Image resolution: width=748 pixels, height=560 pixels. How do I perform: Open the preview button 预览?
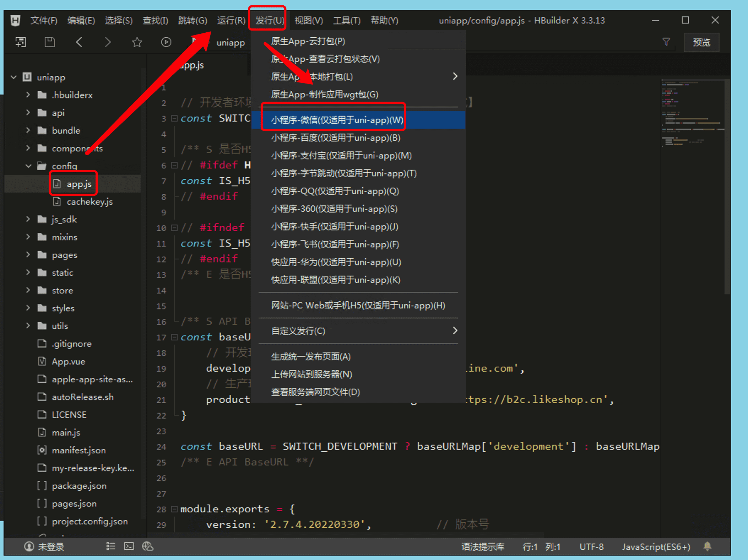701,42
